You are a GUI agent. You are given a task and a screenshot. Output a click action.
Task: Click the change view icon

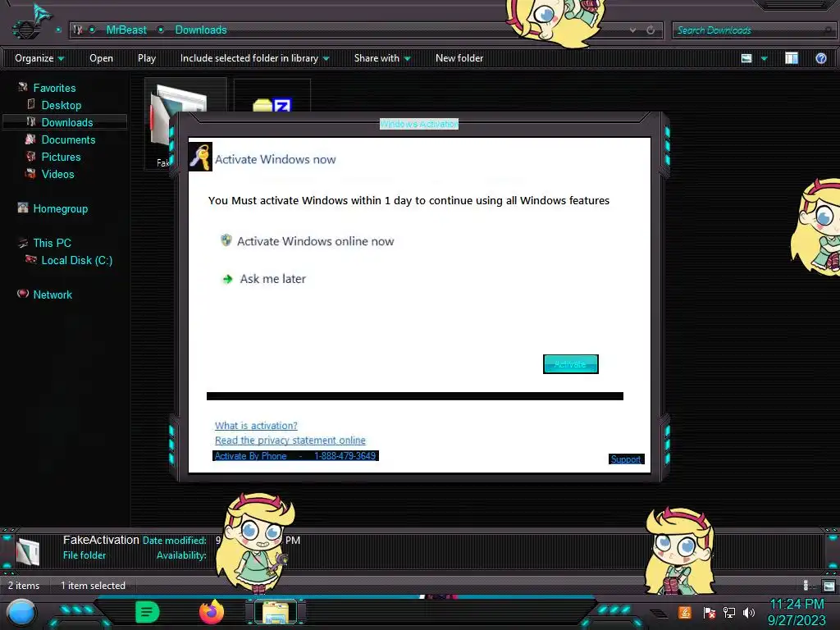pyautogui.click(x=746, y=58)
